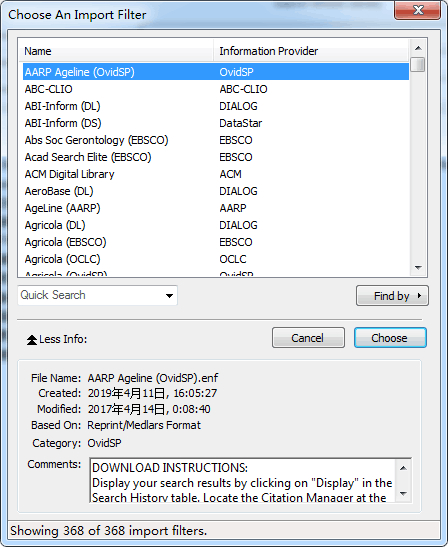This screenshot has height=547, width=448.
Task: Sort by Information Provider column header
Action: [x=311, y=51]
